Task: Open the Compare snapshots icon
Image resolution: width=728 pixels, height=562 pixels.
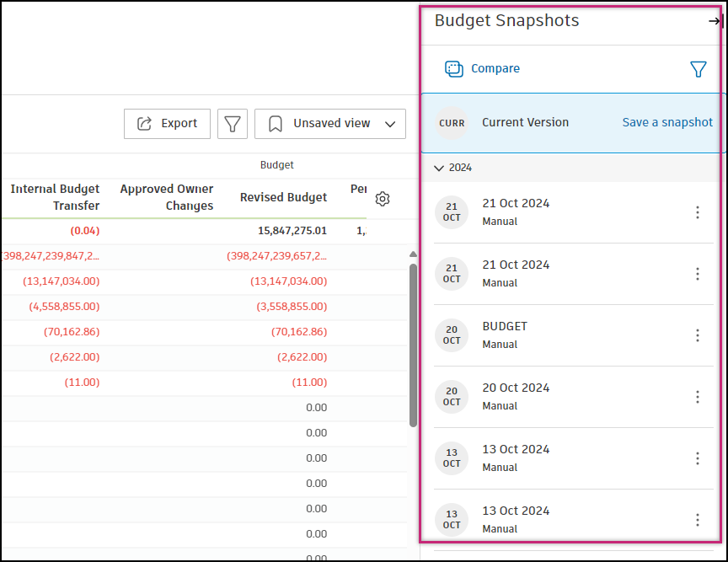Action: click(453, 69)
